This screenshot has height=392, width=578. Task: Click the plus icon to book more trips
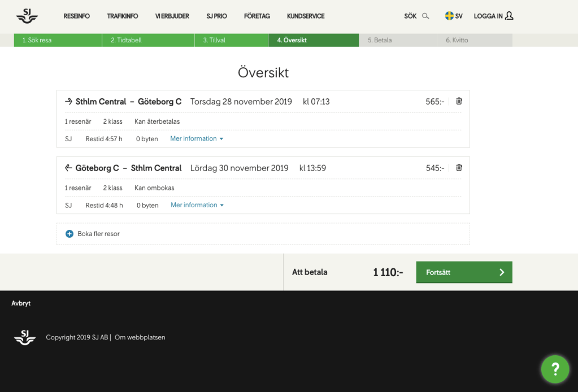[69, 234]
